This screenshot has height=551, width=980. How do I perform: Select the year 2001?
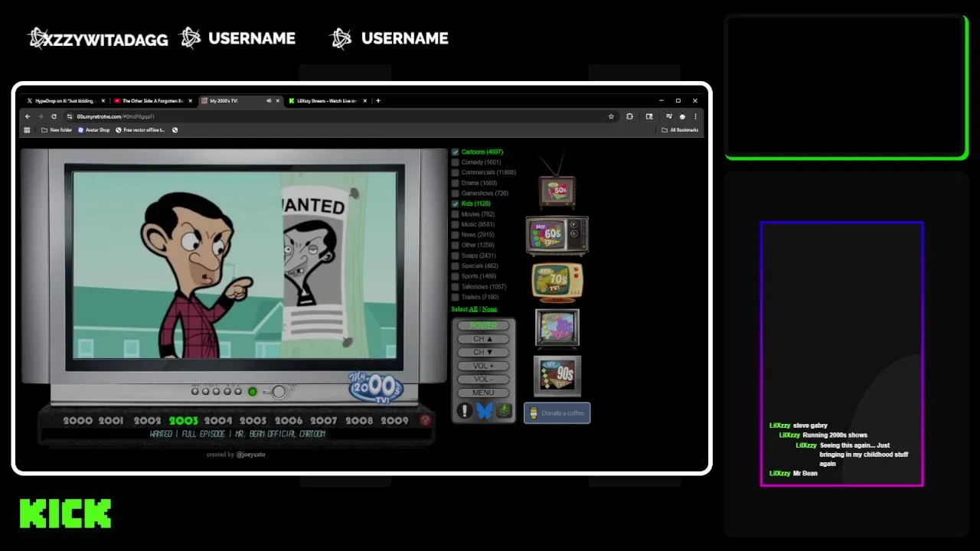(111, 420)
